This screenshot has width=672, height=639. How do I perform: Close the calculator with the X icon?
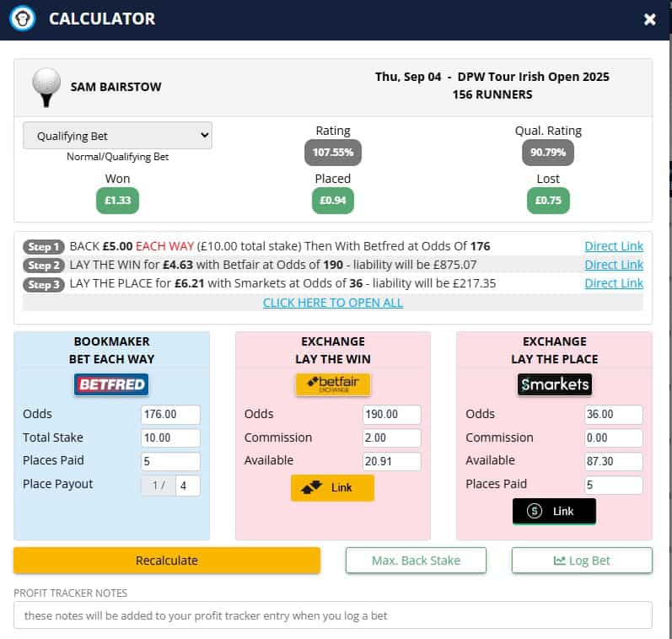pyautogui.click(x=649, y=19)
